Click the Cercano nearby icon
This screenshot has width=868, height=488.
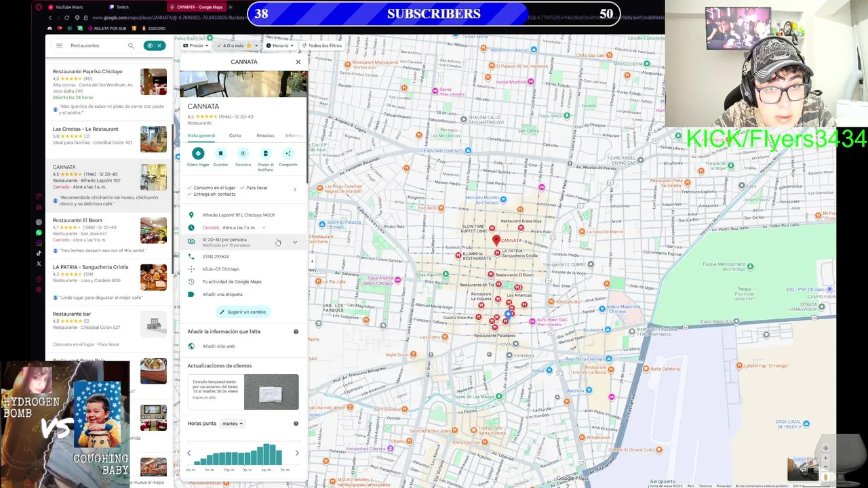[x=243, y=153]
